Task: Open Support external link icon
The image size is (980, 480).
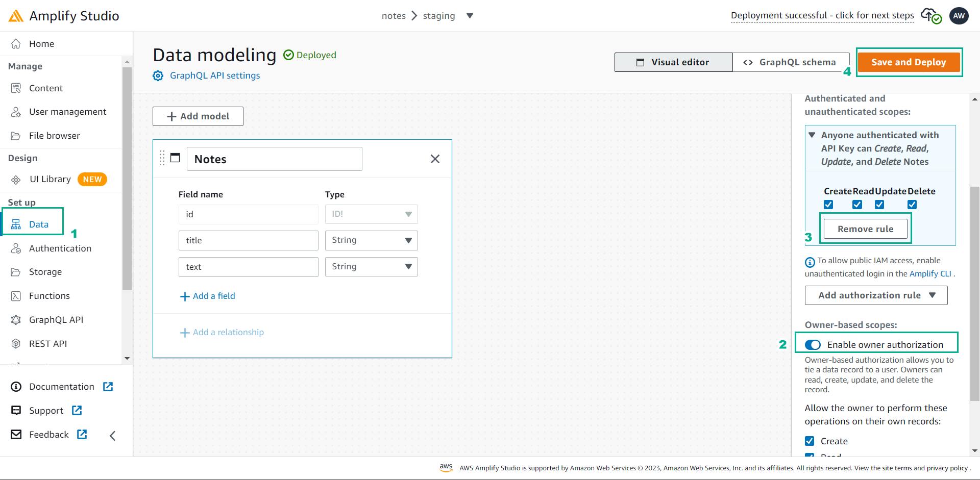Action: (77, 410)
